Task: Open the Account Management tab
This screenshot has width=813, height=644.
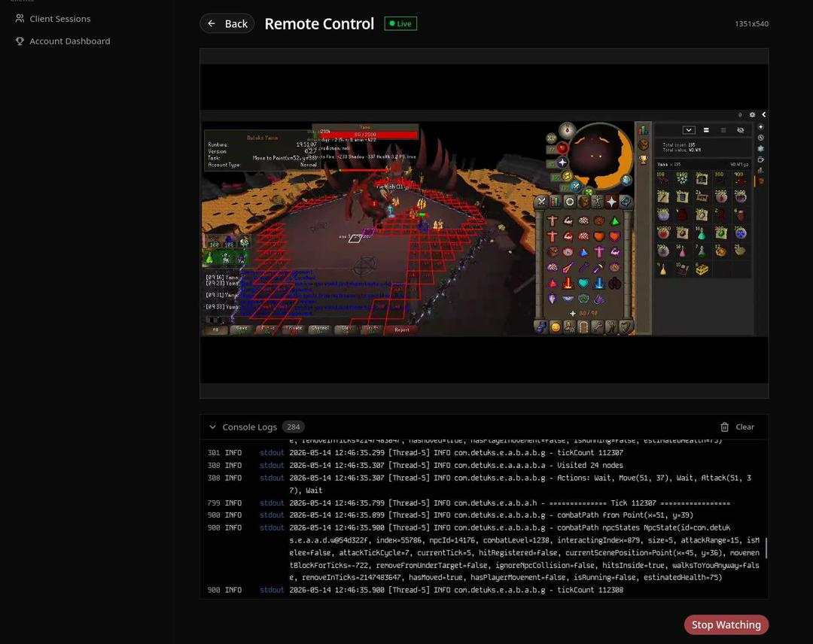Action: click(570, 327)
